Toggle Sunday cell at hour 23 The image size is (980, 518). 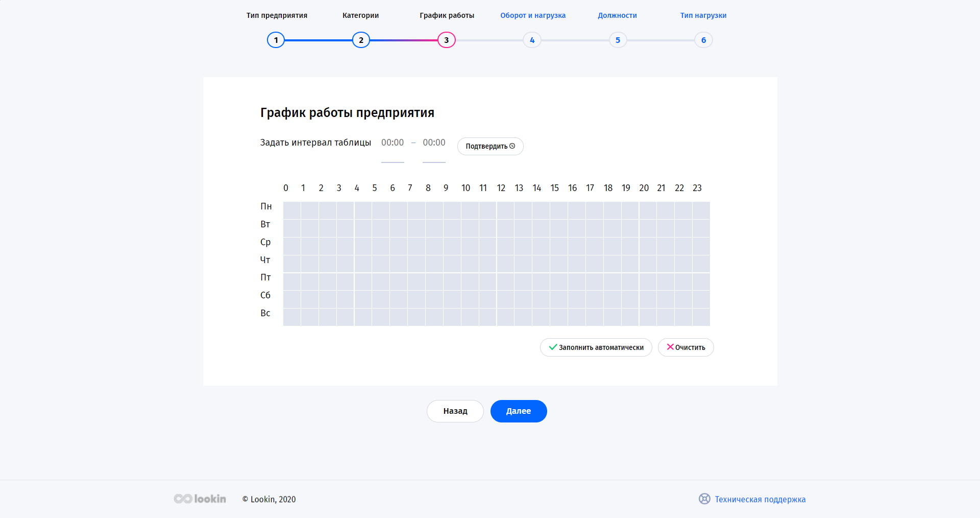[701, 317]
